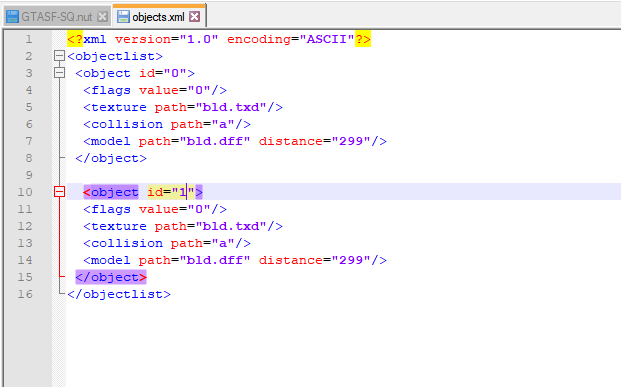640x387 pixels.
Task: Click the save icon on objects.xml tab
Action: (x=123, y=17)
